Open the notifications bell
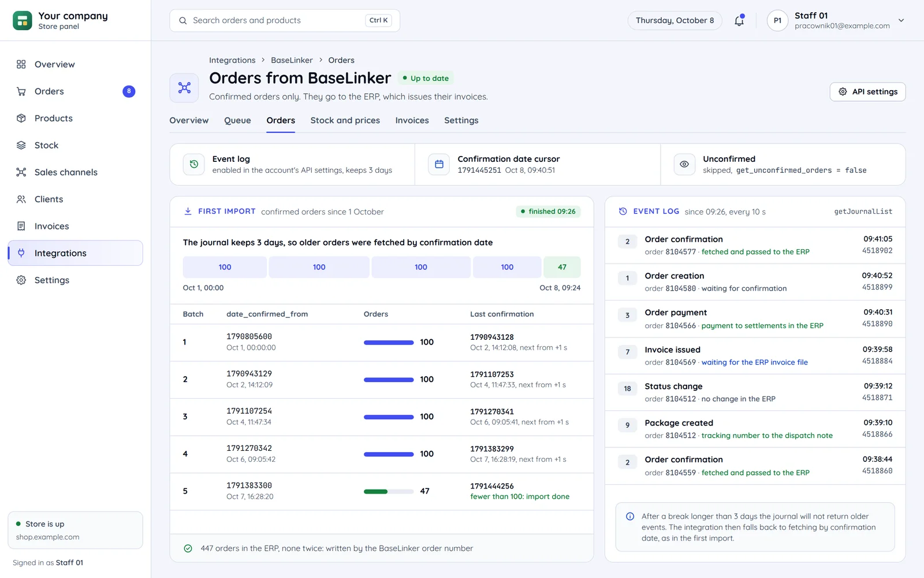 pos(739,20)
